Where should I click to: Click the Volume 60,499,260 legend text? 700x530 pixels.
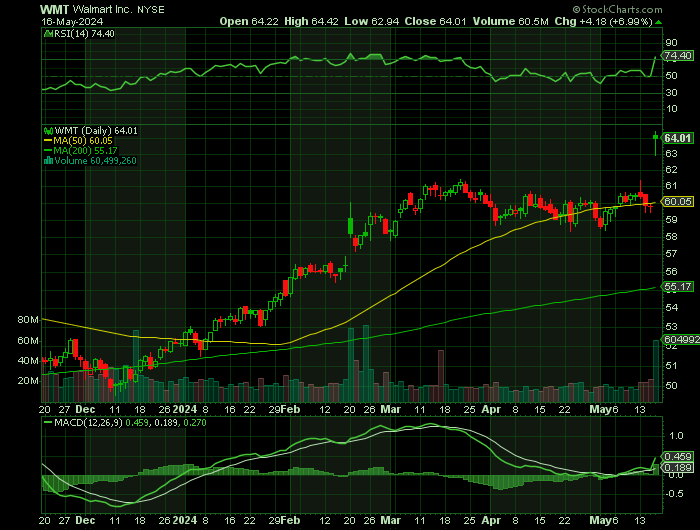pyautogui.click(x=95, y=161)
